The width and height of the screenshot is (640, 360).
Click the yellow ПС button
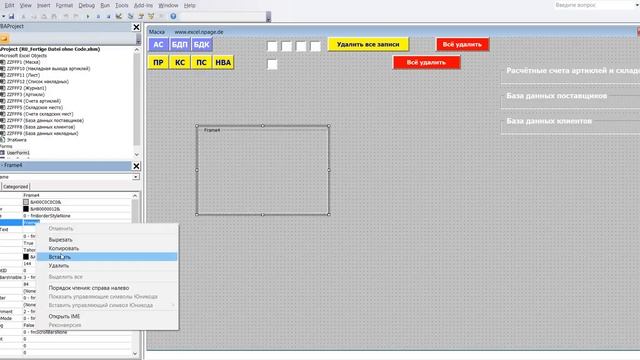tap(202, 62)
